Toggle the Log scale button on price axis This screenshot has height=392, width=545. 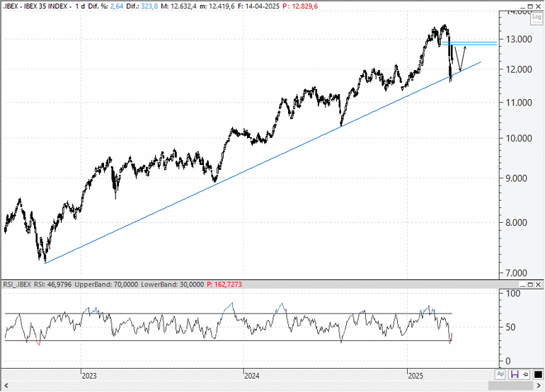(x=537, y=18)
